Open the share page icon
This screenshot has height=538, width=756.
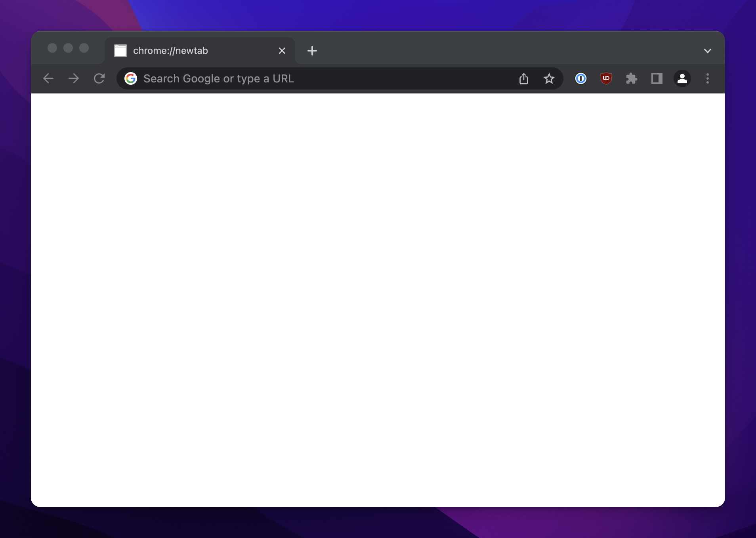524,78
